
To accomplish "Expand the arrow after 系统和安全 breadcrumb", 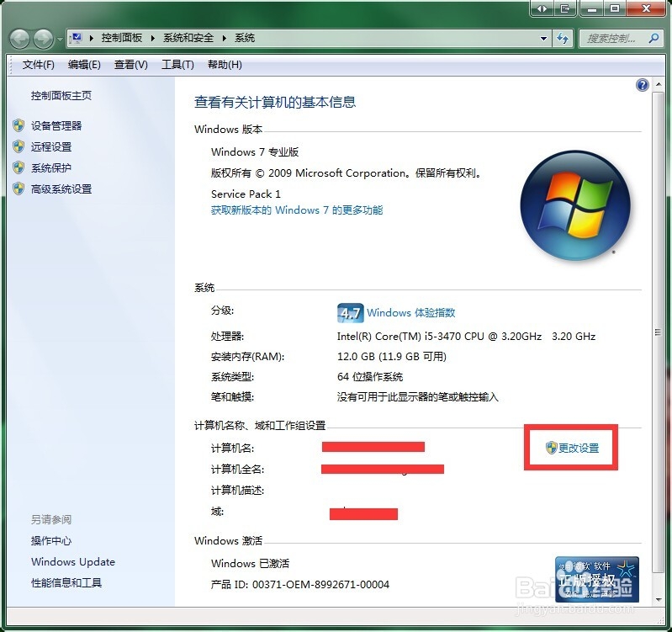I will point(225,38).
